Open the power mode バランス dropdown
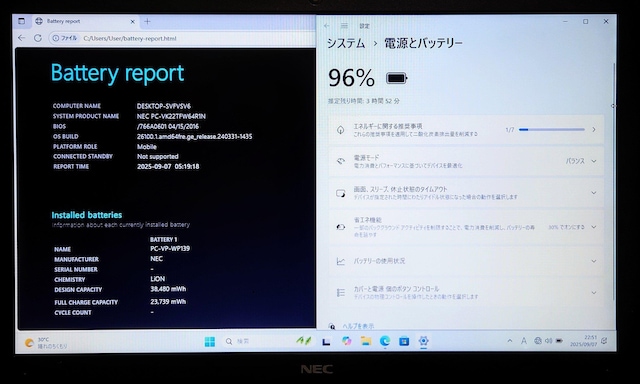The image size is (640, 384). (581, 161)
